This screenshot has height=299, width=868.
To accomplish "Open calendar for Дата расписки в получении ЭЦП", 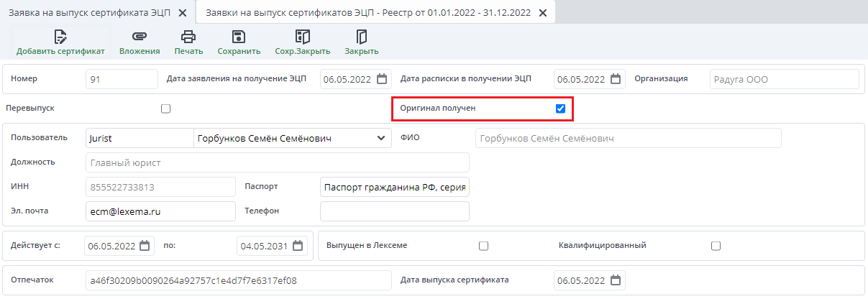I will tap(616, 80).
